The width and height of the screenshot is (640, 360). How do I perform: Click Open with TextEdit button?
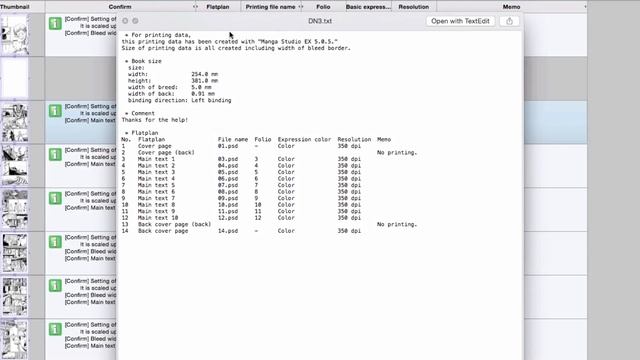(x=460, y=21)
